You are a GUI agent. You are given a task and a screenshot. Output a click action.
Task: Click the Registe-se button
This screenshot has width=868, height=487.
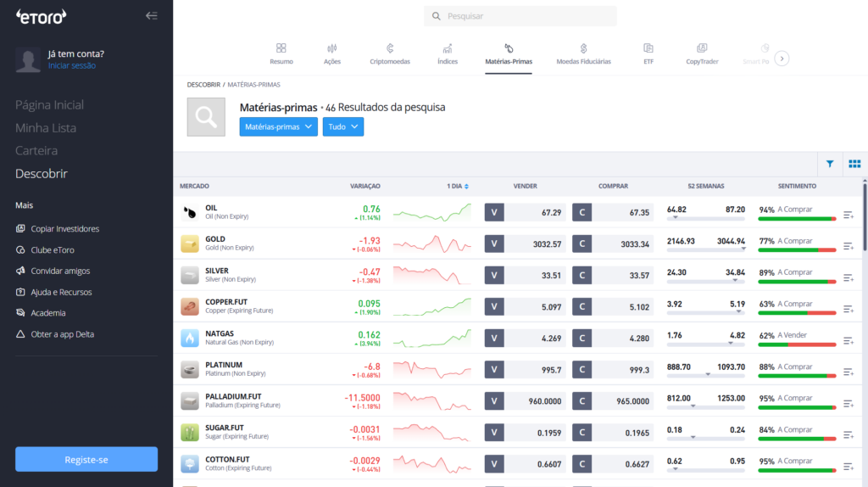tap(86, 459)
